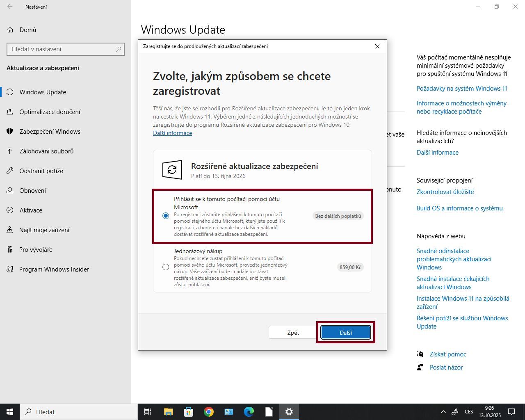Click the Bez dalších poplatků badge

click(x=338, y=216)
